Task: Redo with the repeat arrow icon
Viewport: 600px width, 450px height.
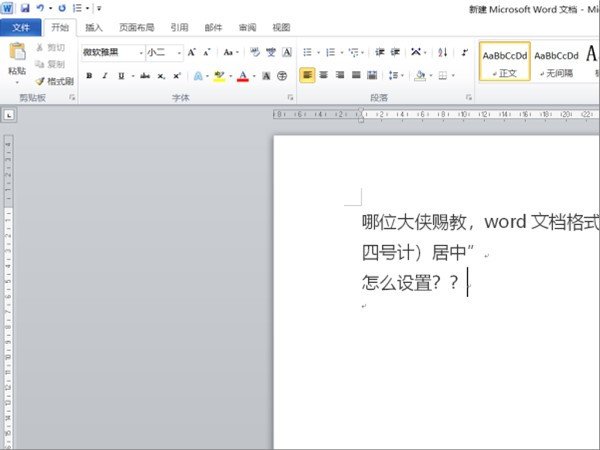Action: point(62,8)
